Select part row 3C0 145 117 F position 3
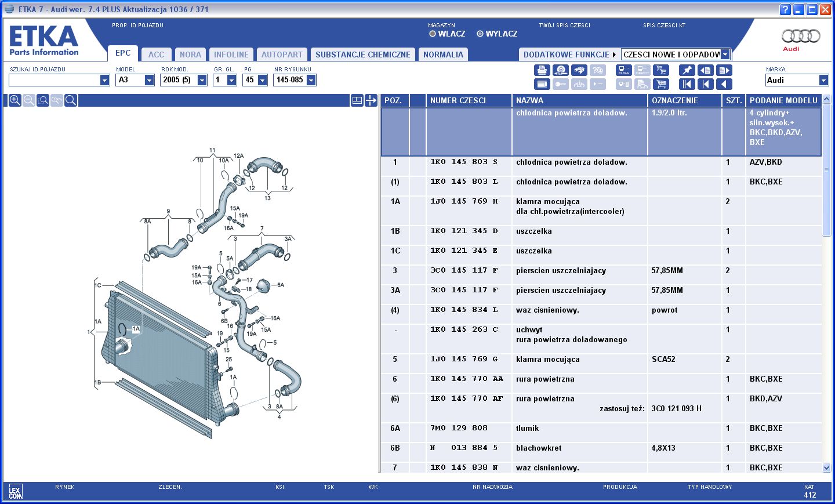The height and width of the screenshot is (504, 835). [x=601, y=275]
